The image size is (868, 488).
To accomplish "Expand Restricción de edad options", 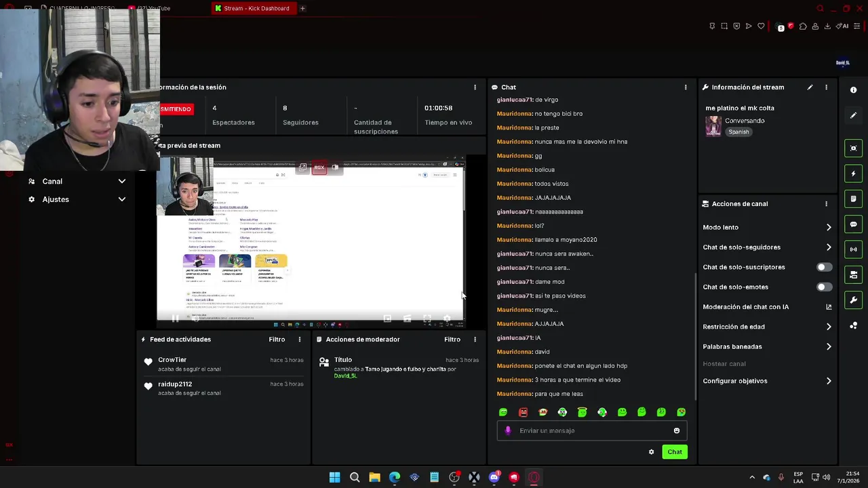I will [829, 327].
